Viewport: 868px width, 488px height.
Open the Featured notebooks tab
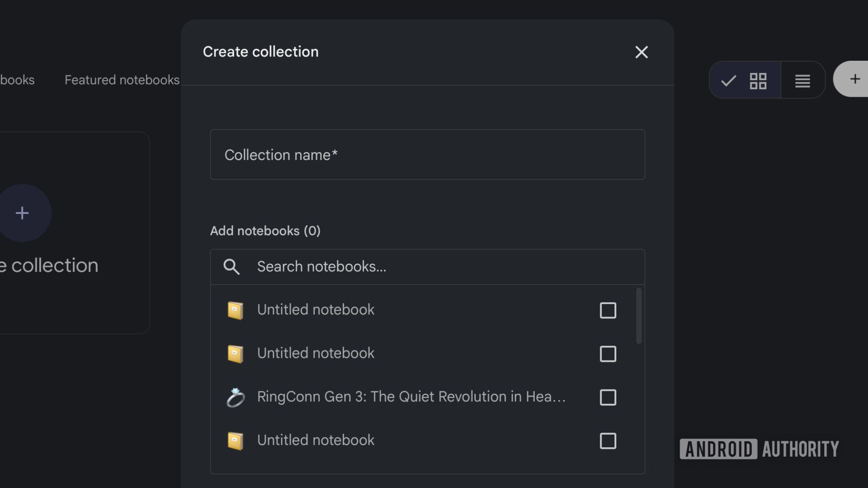point(122,80)
